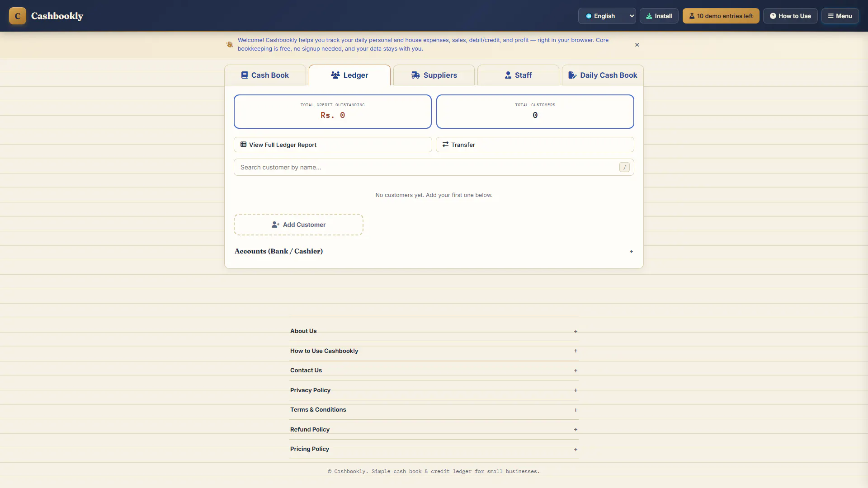This screenshot has width=868, height=488.
Task: Click the 'Rs. 0' outstanding value
Action: click(x=333, y=115)
